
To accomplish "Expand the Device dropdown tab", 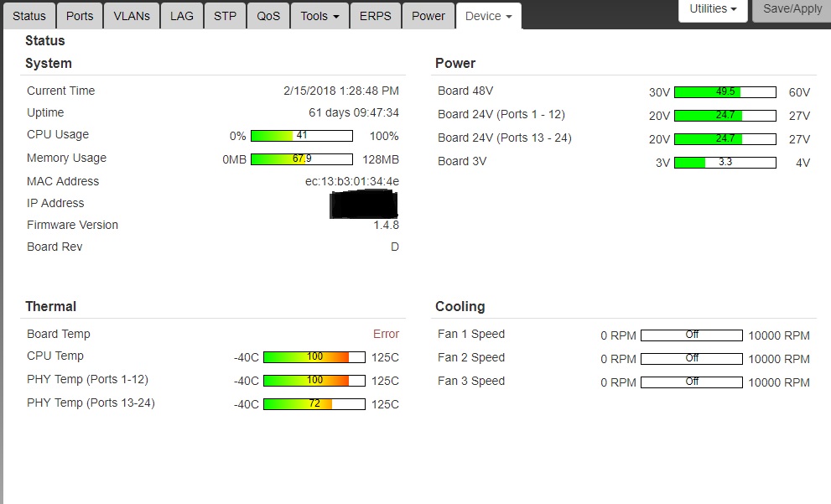I will [488, 16].
